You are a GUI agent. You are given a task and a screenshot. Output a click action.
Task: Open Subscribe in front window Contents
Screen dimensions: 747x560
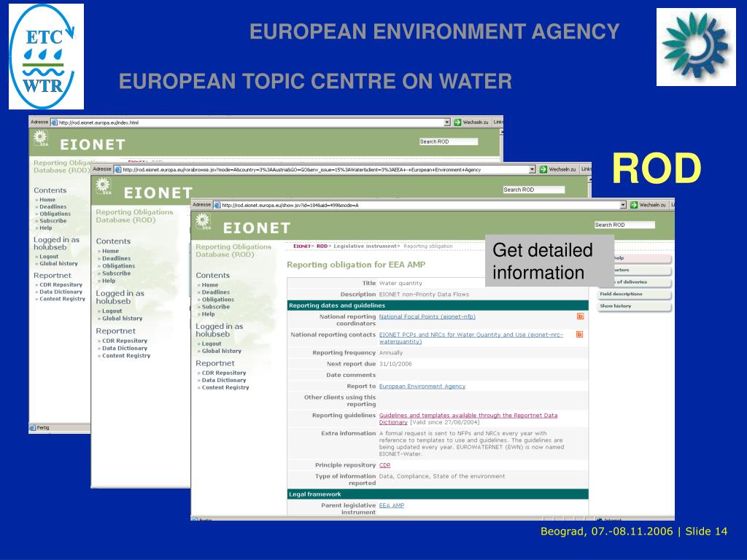(x=215, y=307)
